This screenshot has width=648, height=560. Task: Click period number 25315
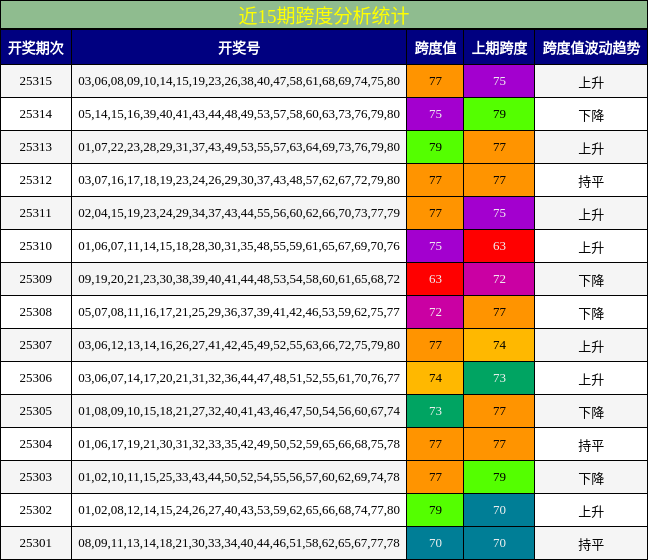click(36, 81)
